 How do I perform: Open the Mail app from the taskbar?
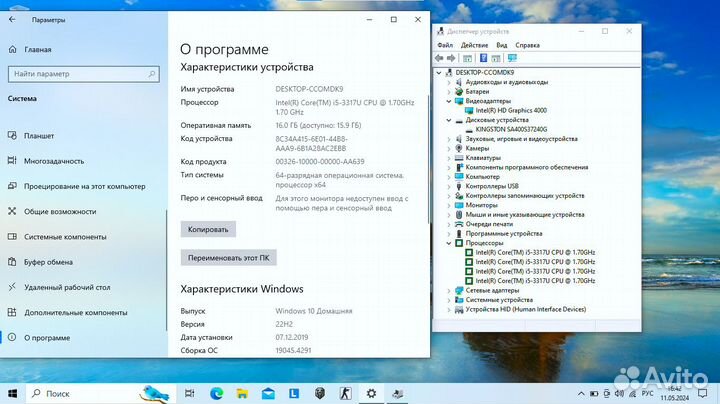pos(268,393)
